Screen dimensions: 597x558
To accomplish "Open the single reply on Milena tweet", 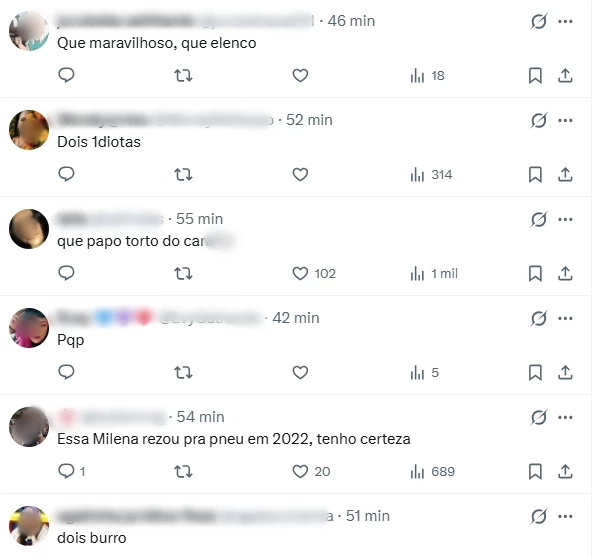I will 71,472.
